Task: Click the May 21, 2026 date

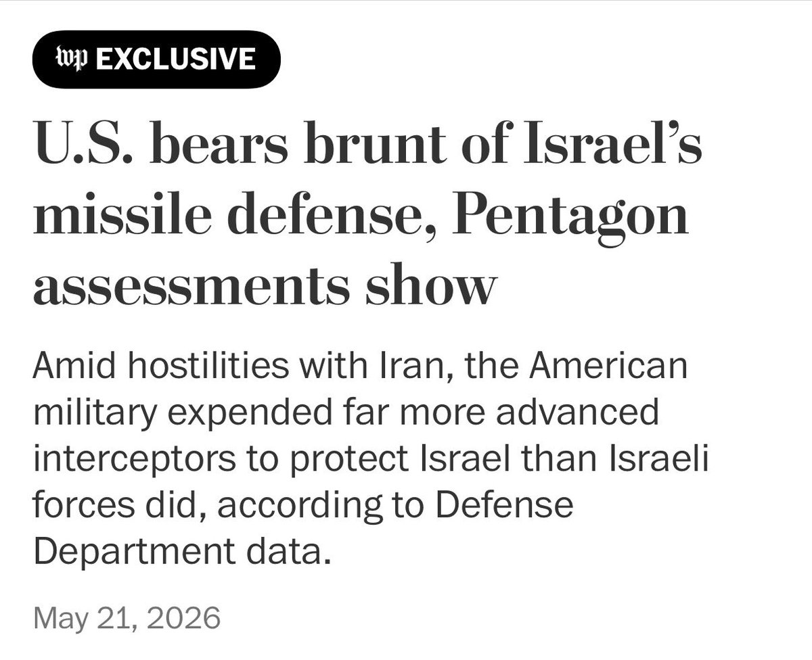Action: (127, 618)
